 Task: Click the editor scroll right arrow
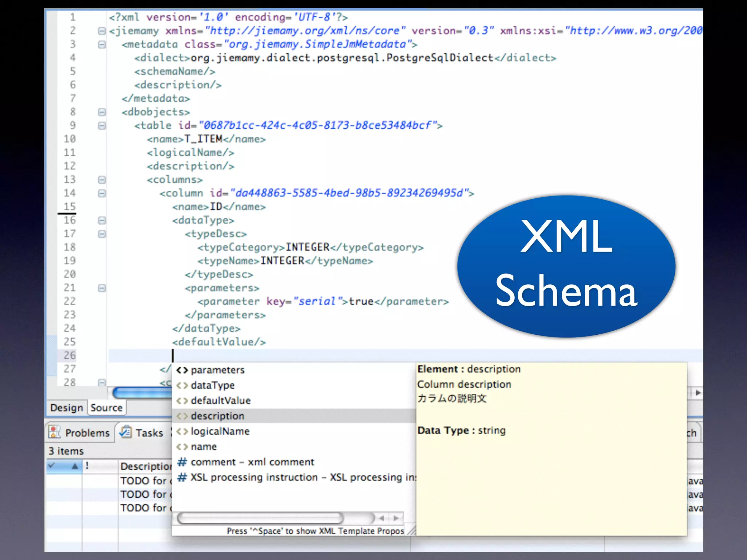pos(698,393)
